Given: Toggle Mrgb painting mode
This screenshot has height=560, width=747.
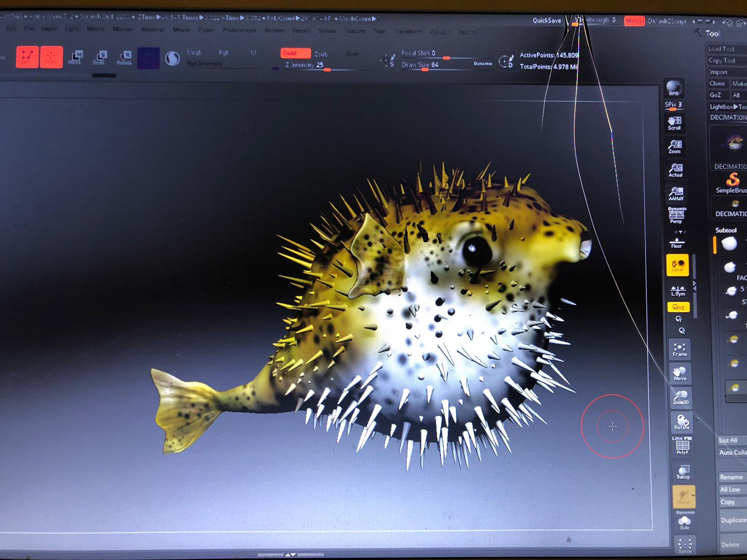Looking at the screenshot, I should click(194, 53).
